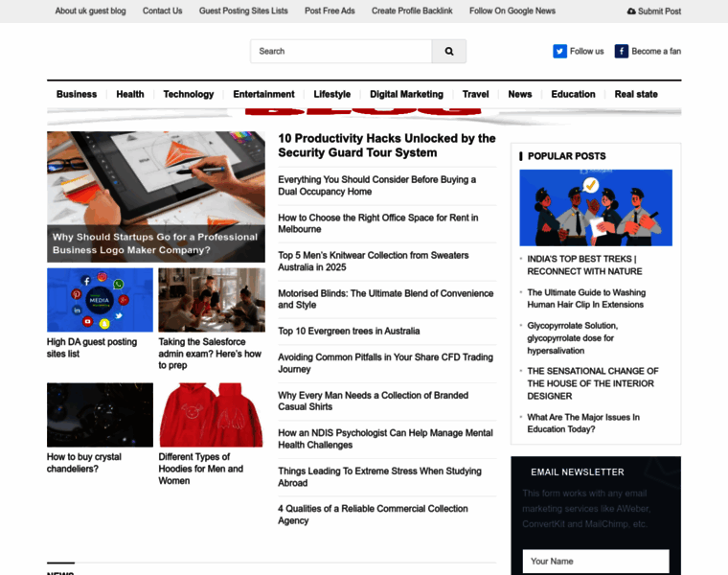Select the Digital Marketing menu item
The height and width of the screenshot is (575, 728).
click(x=406, y=94)
